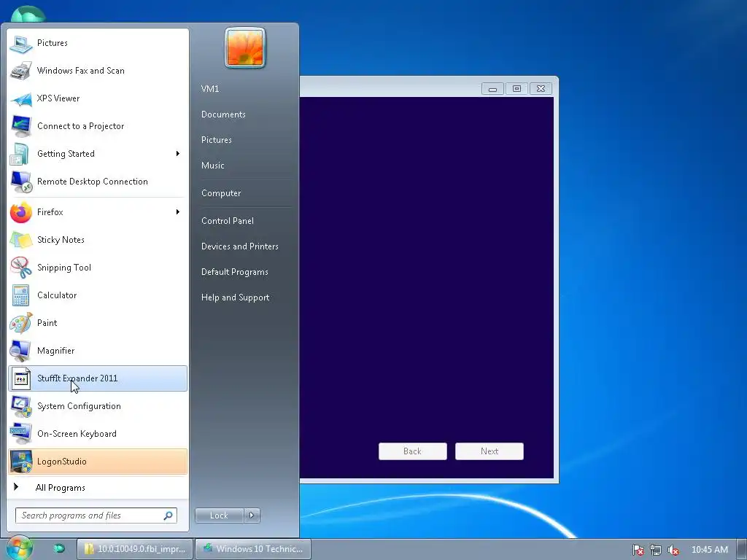Switch to Windows 10 Technic taskbar item

[x=253, y=549]
